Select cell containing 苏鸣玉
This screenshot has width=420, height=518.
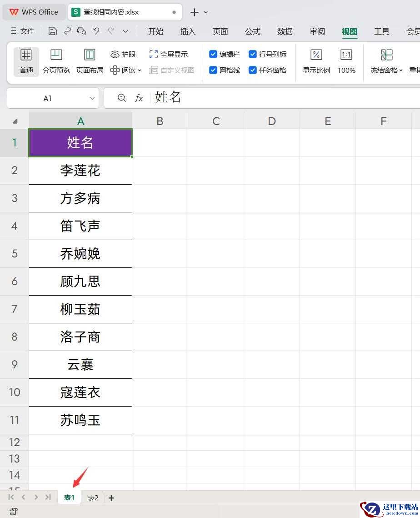[x=80, y=420]
